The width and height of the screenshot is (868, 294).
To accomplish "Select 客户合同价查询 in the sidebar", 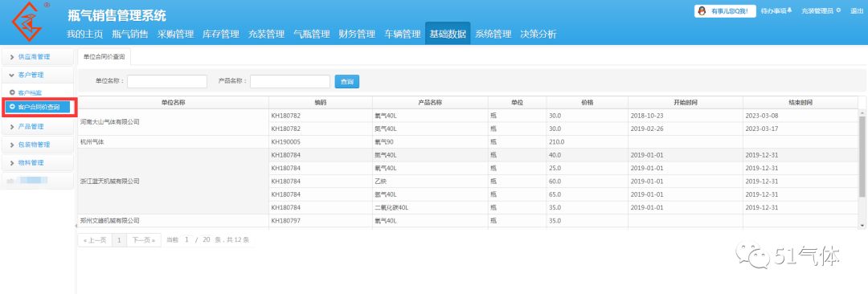I will (38, 107).
